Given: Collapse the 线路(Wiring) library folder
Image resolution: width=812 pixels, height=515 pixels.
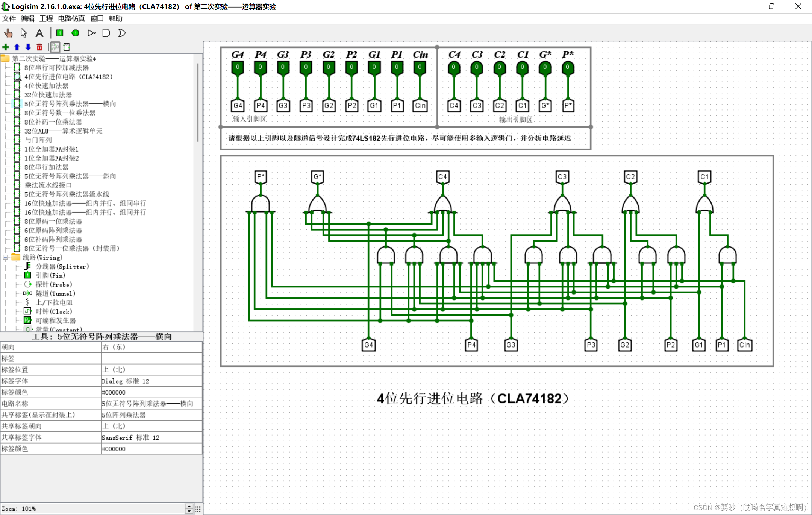Looking at the screenshot, I should (x=5, y=258).
